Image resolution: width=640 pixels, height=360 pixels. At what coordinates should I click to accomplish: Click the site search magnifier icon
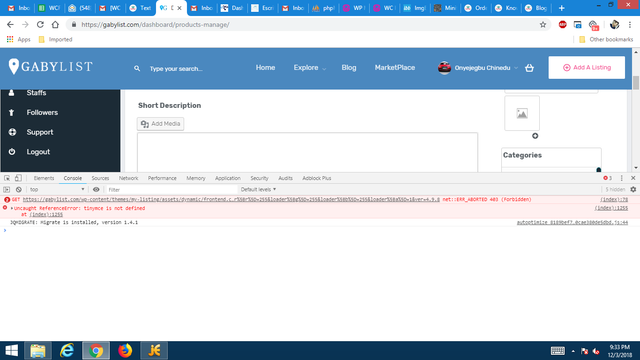coord(137,68)
